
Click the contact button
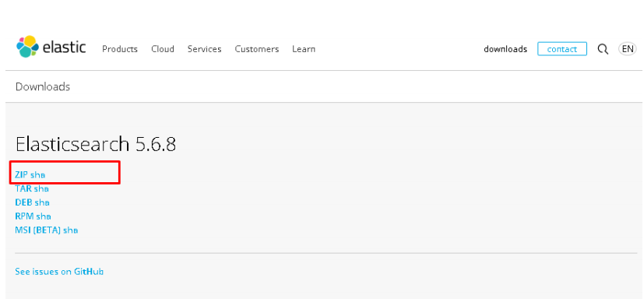(562, 49)
